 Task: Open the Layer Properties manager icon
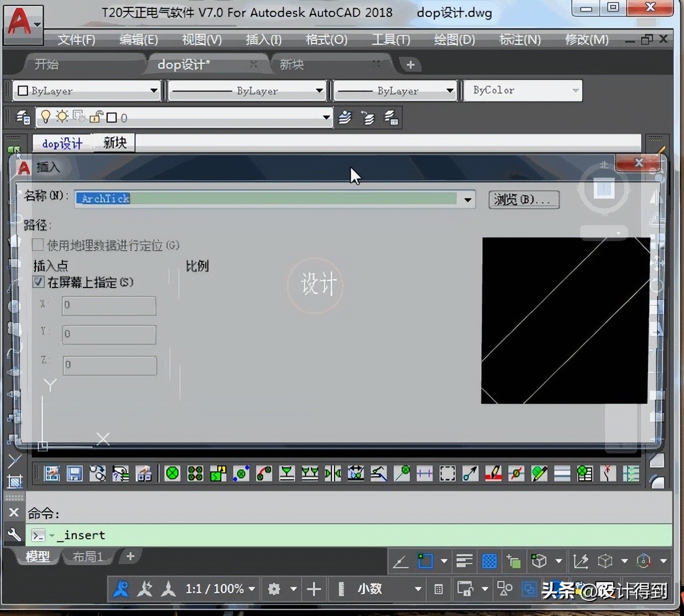pyautogui.click(x=23, y=118)
